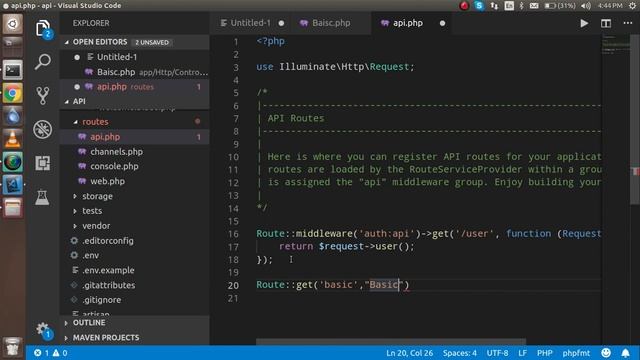This screenshot has height=360, width=640.
Task: Show the errors and warnings count
Action: 51,353
